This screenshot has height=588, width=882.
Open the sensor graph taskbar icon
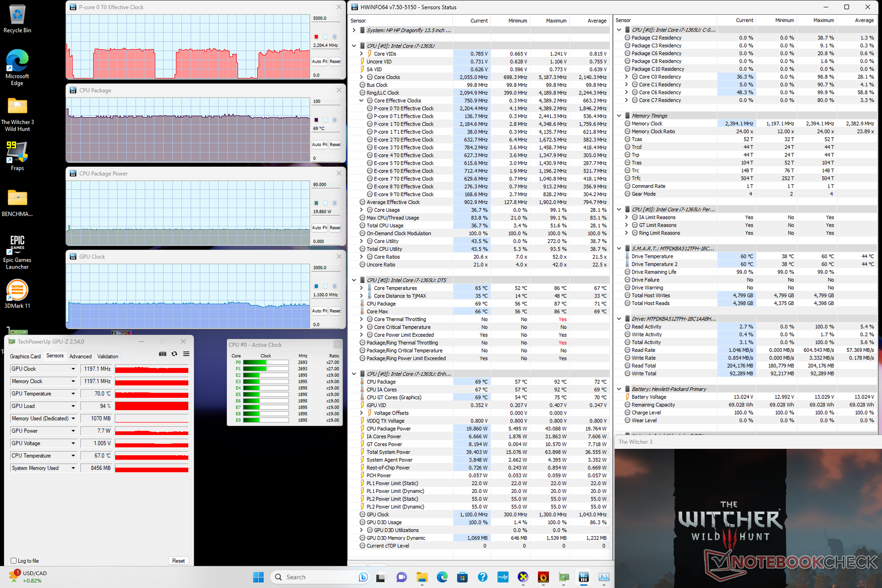[x=604, y=577]
